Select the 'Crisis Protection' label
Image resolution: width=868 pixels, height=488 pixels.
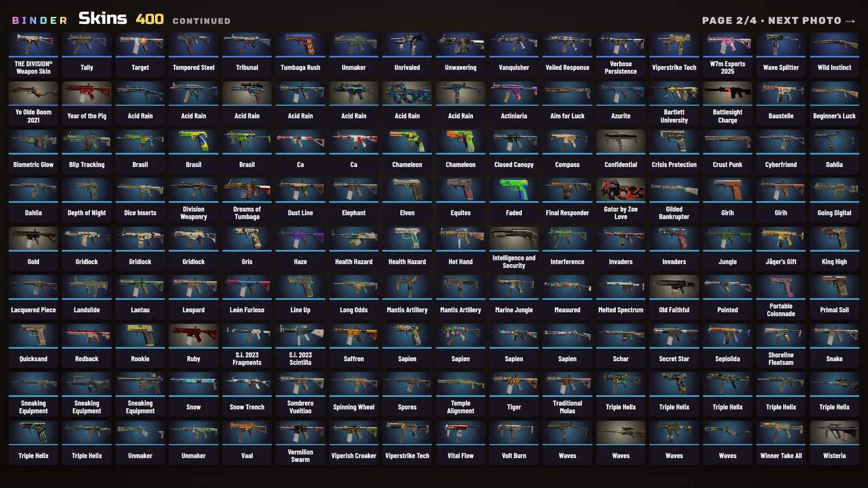(674, 165)
